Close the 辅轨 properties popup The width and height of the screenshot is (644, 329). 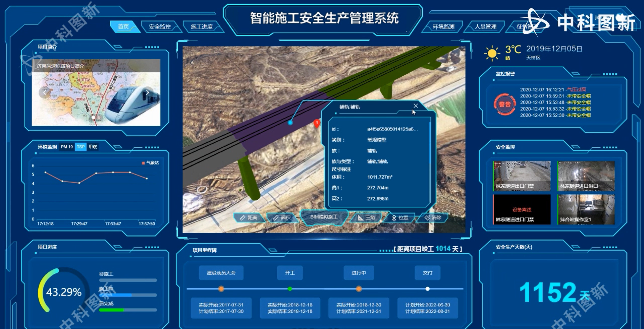[x=416, y=106]
